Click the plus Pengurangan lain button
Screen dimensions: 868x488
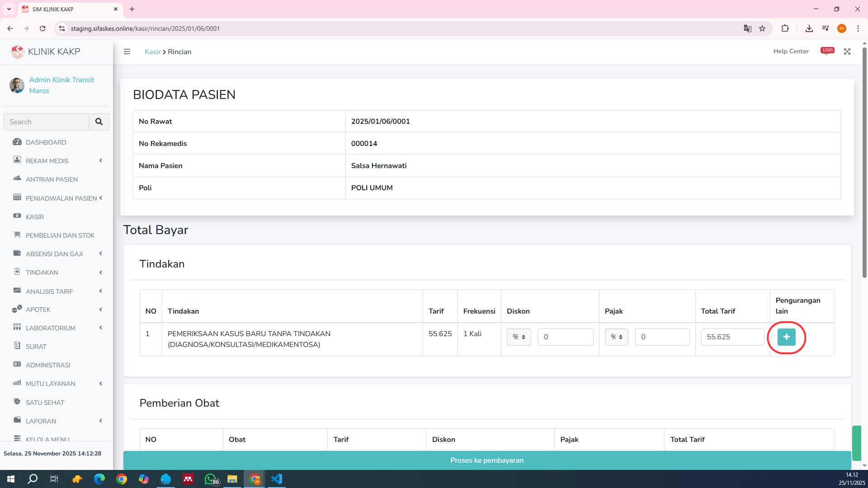pyautogui.click(x=786, y=337)
